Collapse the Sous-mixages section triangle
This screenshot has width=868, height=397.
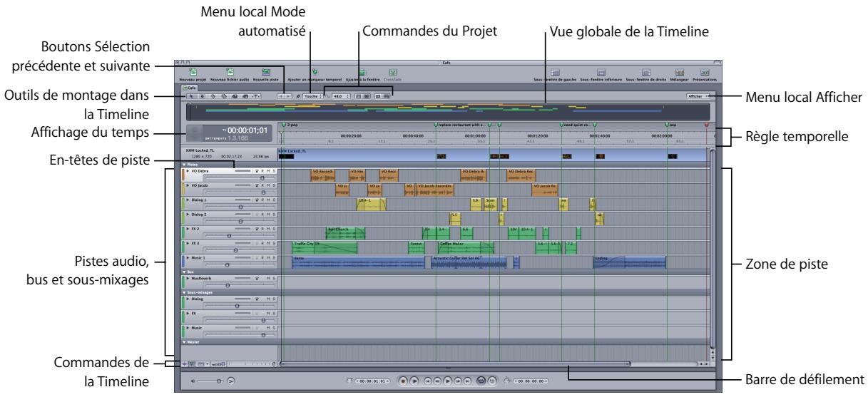pyautogui.click(x=185, y=292)
